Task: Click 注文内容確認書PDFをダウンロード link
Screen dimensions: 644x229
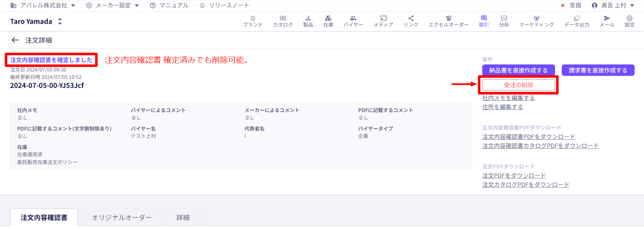Action: click(x=528, y=137)
